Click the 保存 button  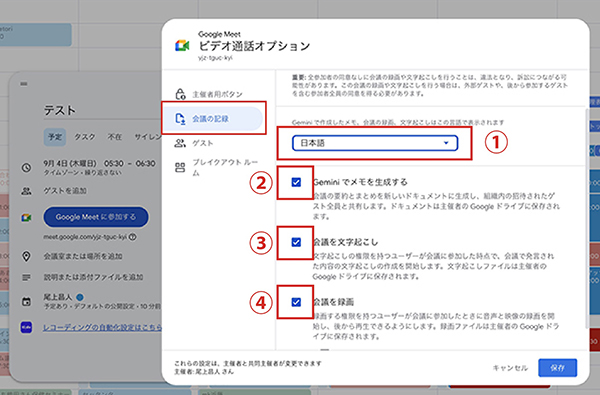coord(558,368)
